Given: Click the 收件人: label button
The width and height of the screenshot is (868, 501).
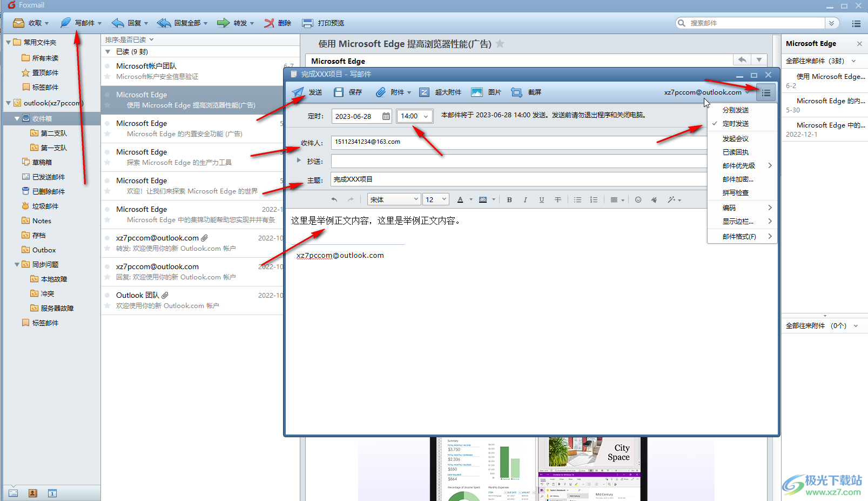Looking at the screenshot, I should (x=312, y=143).
